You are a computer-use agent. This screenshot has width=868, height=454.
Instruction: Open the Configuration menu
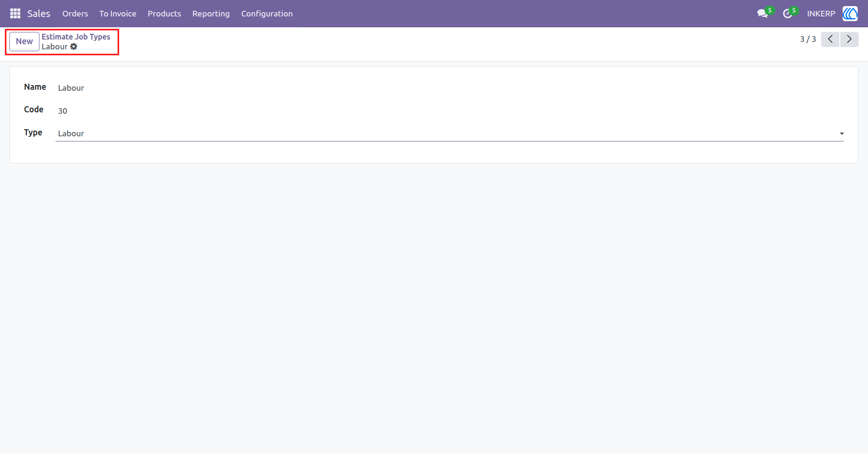click(x=267, y=14)
